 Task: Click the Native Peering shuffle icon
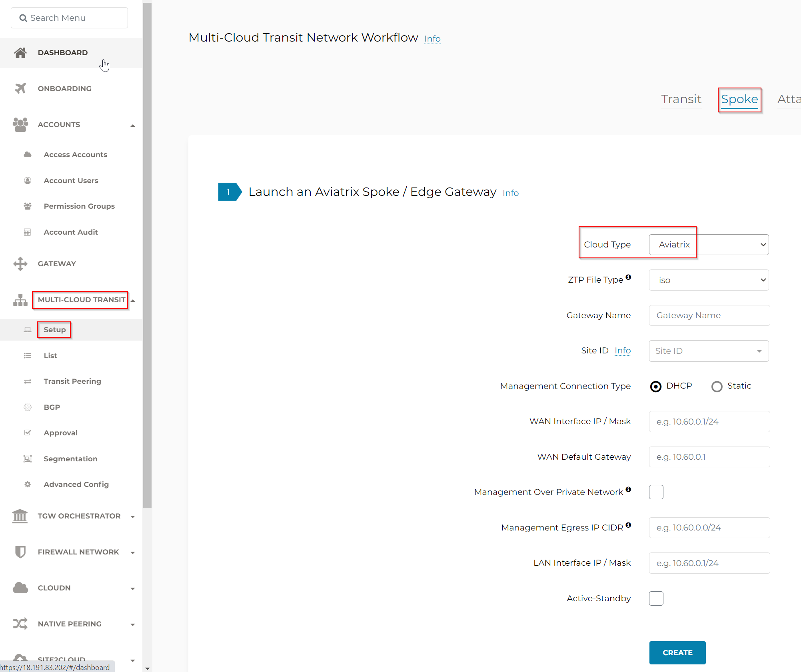pos(20,624)
